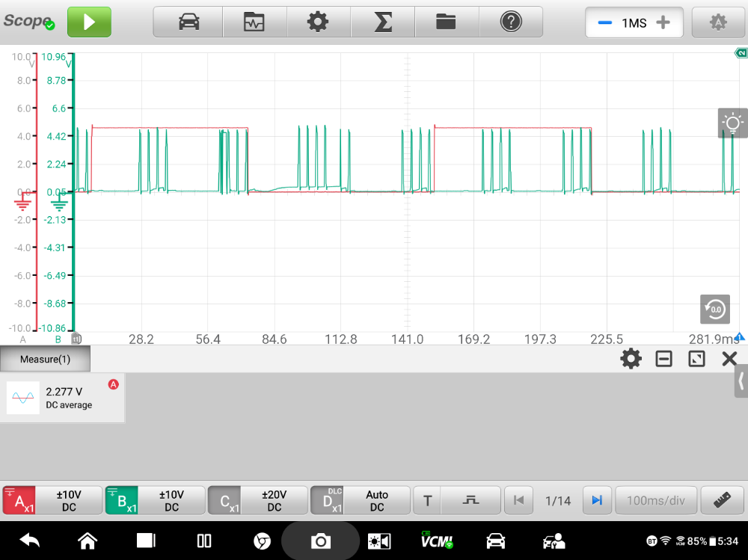Select the 2.277 V DC average measurement
Viewport: 748px width, 560px height.
tap(63, 398)
